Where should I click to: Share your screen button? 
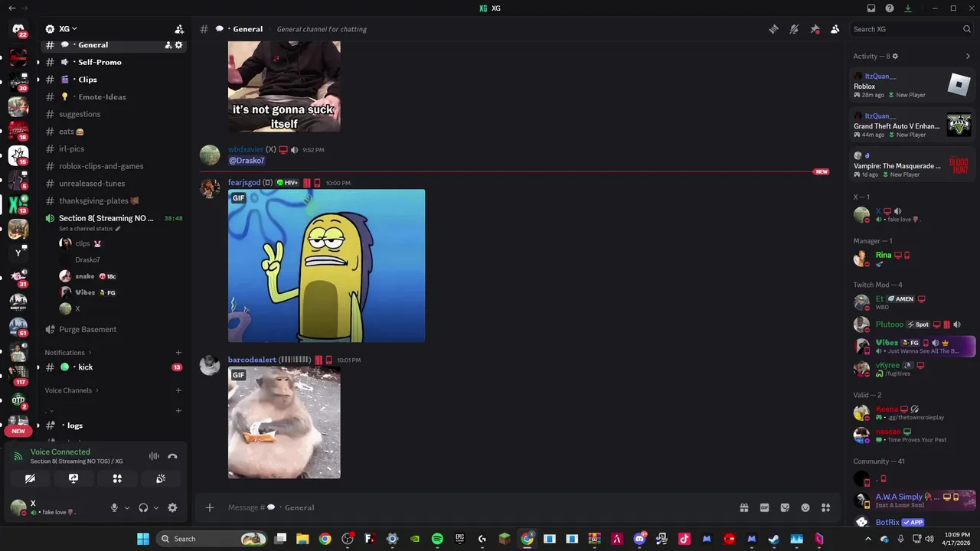(73, 478)
